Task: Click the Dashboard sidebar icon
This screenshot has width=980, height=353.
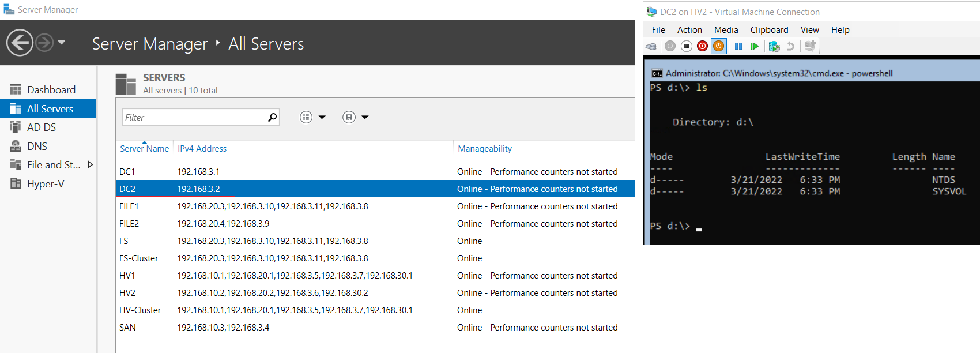Action: [16, 89]
